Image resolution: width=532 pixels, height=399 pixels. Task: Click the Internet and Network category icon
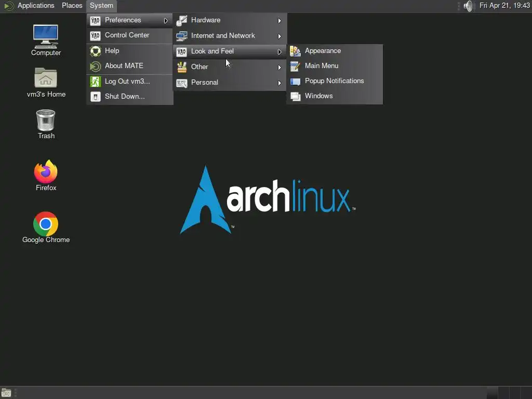tap(182, 36)
